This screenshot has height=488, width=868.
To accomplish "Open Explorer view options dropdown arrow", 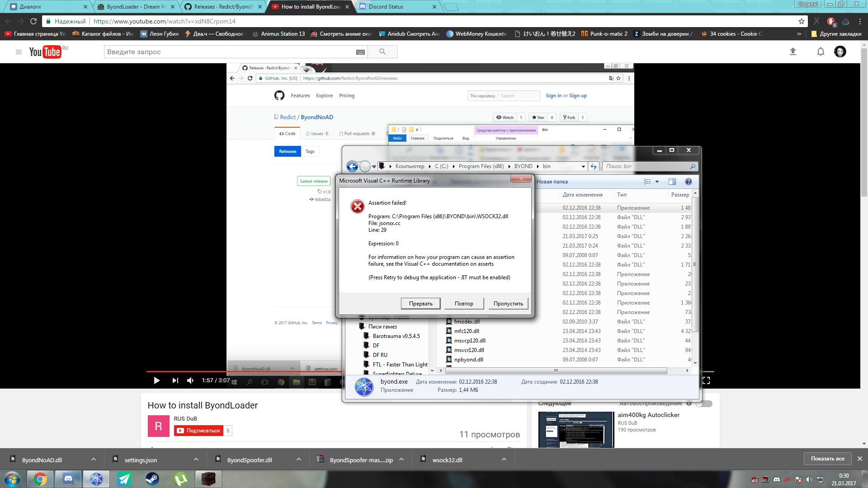I will coord(657,182).
